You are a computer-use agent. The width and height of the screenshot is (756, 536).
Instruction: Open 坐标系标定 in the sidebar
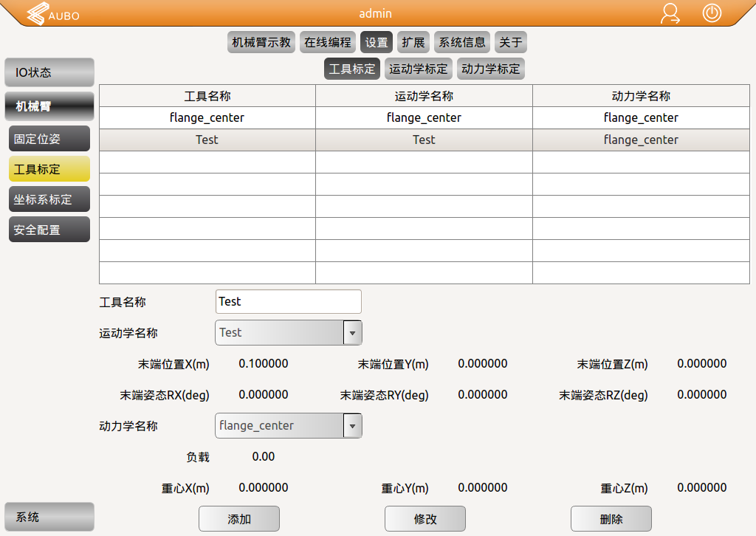[x=49, y=199]
